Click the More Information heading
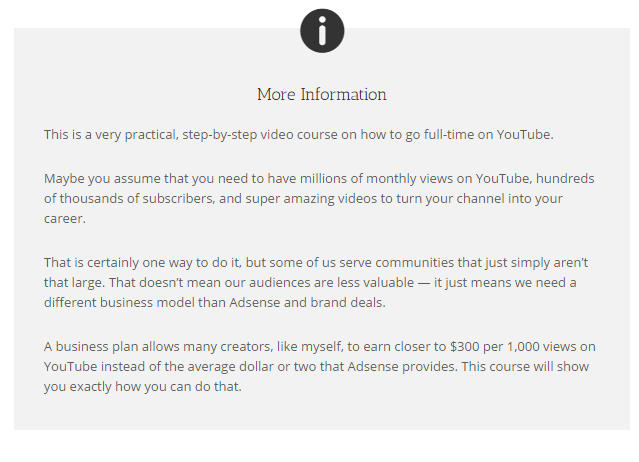The width and height of the screenshot is (639, 462). tap(321, 95)
